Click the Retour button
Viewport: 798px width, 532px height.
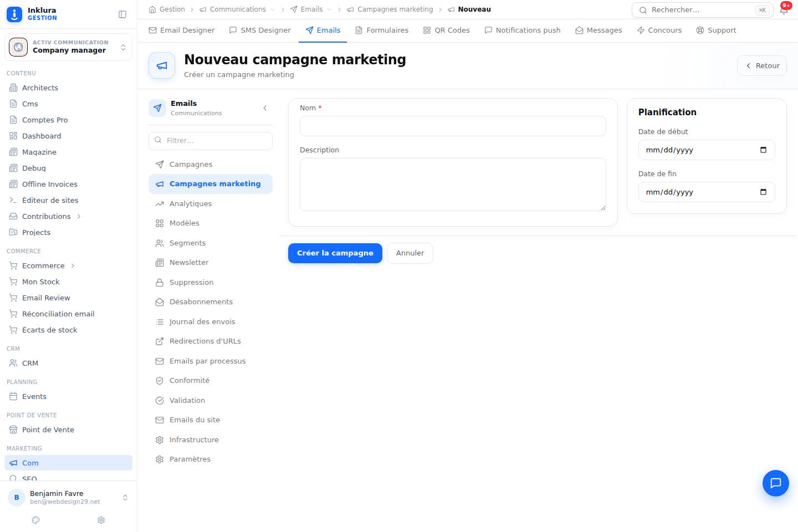click(762, 66)
